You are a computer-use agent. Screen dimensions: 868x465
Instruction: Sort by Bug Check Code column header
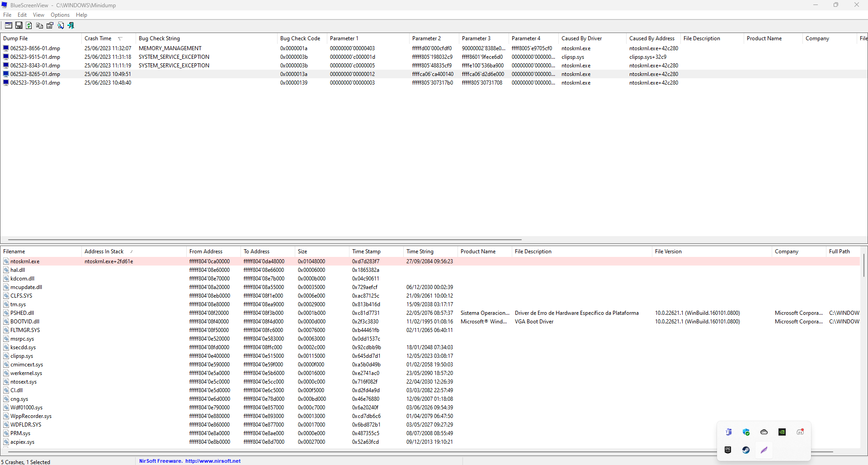(302, 38)
